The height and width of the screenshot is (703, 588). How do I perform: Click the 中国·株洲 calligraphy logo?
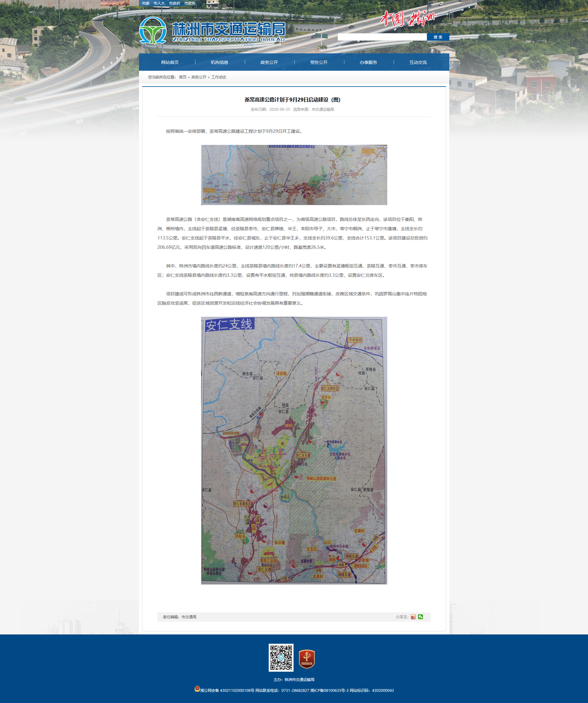click(408, 18)
